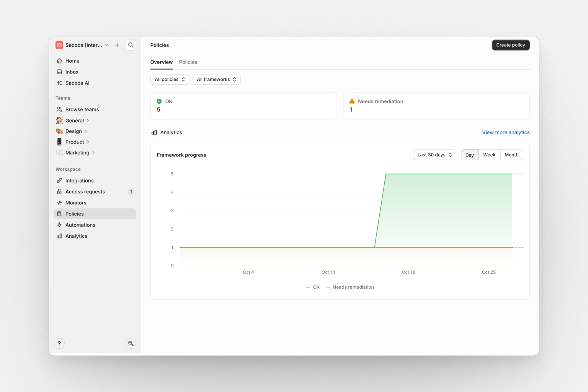
Task: Go to Monitors in the sidebar
Action: pyautogui.click(x=76, y=203)
